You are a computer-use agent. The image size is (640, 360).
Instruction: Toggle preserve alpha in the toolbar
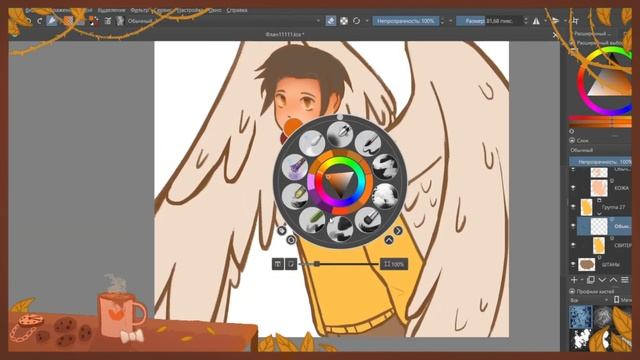pyautogui.click(x=344, y=20)
